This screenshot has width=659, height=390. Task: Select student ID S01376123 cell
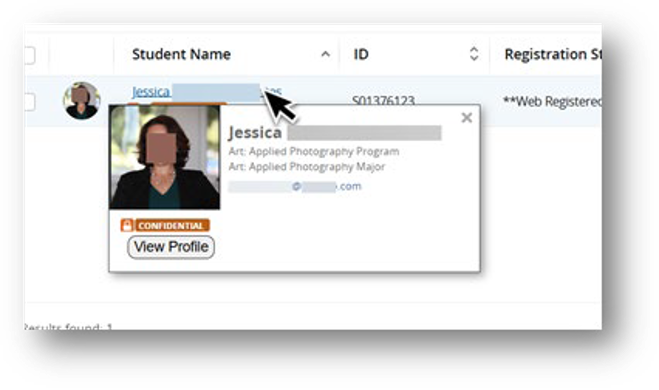pyautogui.click(x=383, y=101)
